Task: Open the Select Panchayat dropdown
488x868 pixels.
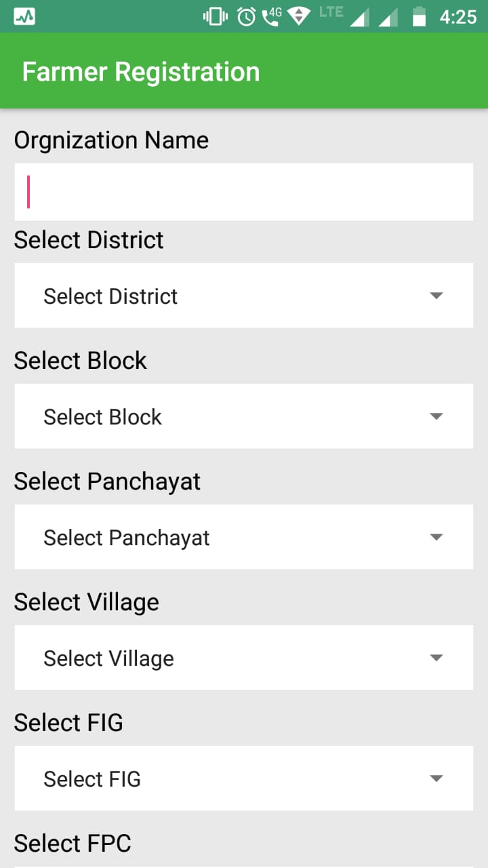Action: (243, 537)
